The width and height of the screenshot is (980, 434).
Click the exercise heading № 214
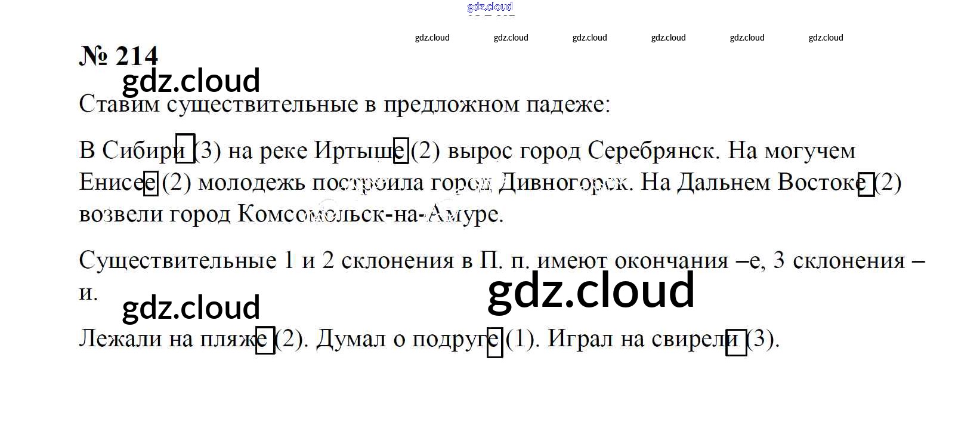point(119,56)
